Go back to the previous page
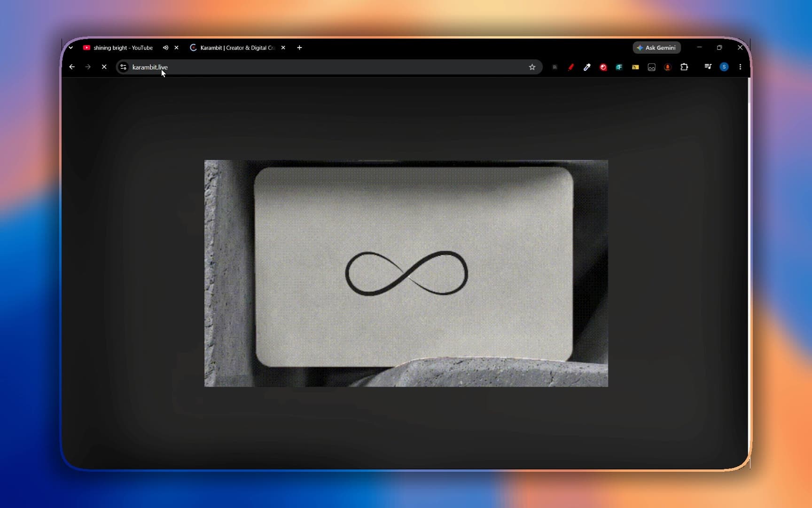This screenshot has width=812, height=508. [72, 67]
